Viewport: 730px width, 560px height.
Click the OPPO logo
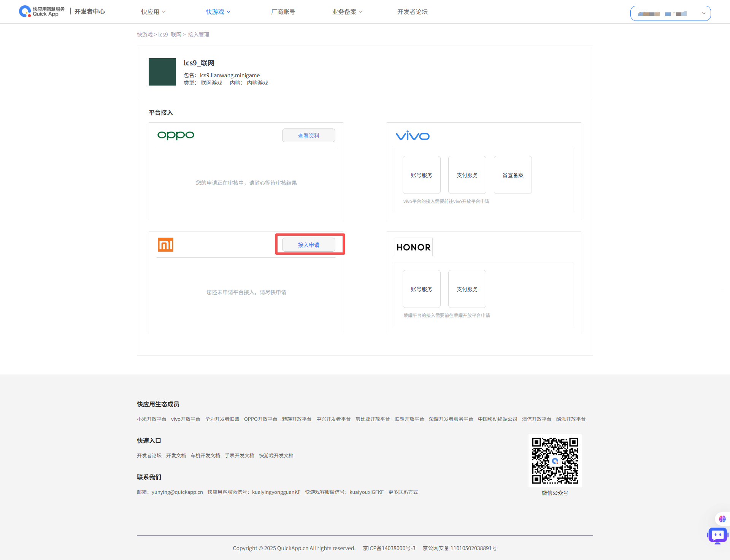click(176, 135)
